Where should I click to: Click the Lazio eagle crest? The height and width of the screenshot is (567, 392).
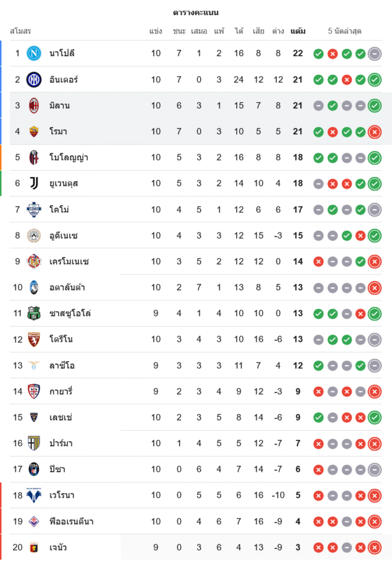tap(34, 366)
